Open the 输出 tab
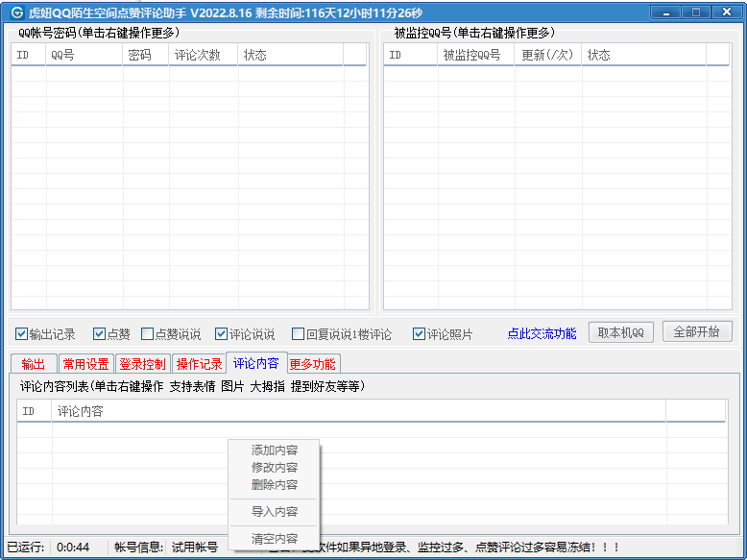The height and width of the screenshot is (560, 747). coord(34,364)
